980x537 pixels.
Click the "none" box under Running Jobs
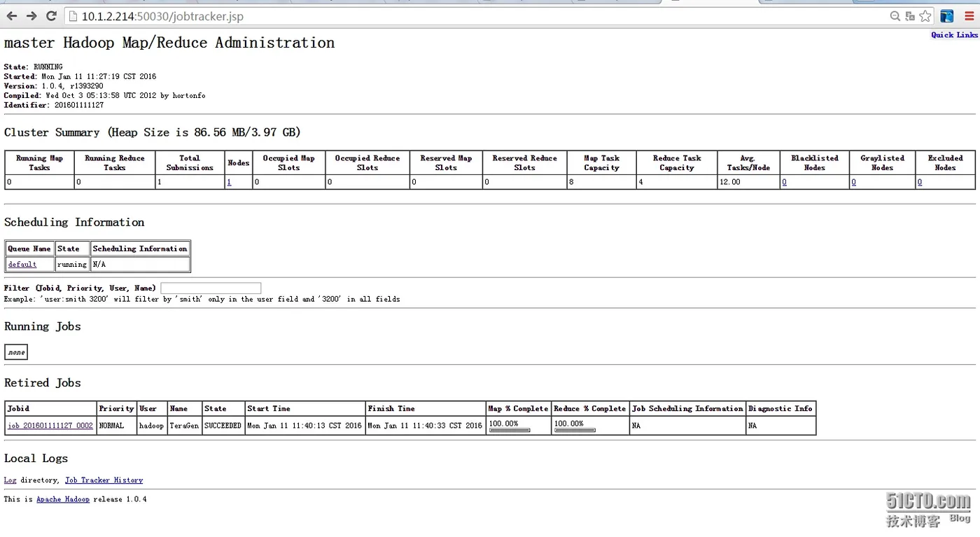pyautogui.click(x=16, y=352)
